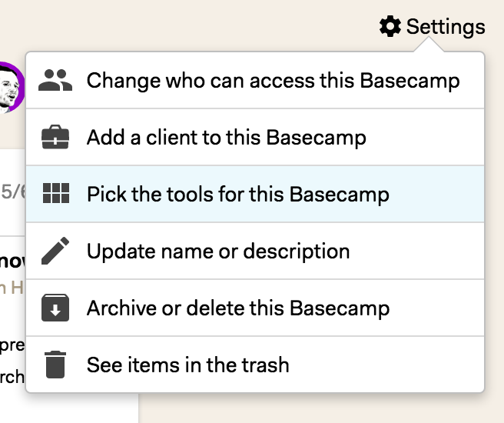Click the partially hidden text ending in pre

(x=12, y=346)
